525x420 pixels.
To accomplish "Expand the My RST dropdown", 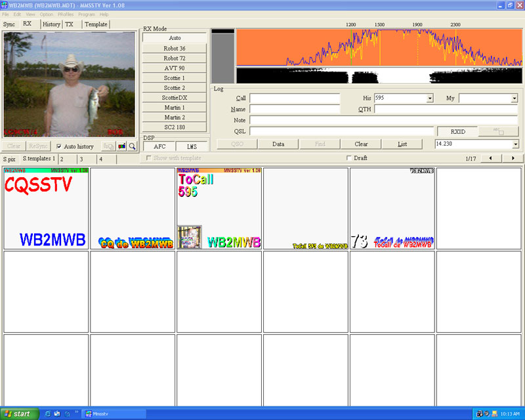I will [514, 98].
